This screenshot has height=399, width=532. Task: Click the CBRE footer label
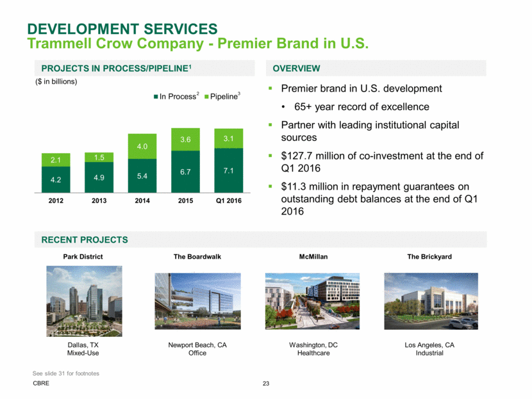click(42, 384)
